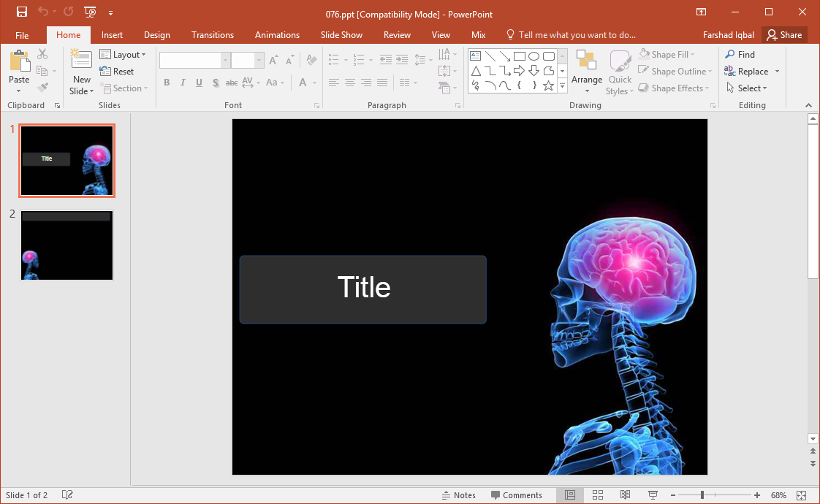Fit slide to current window icon
Viewport: 820px width, 504px height.
[802, 495]
